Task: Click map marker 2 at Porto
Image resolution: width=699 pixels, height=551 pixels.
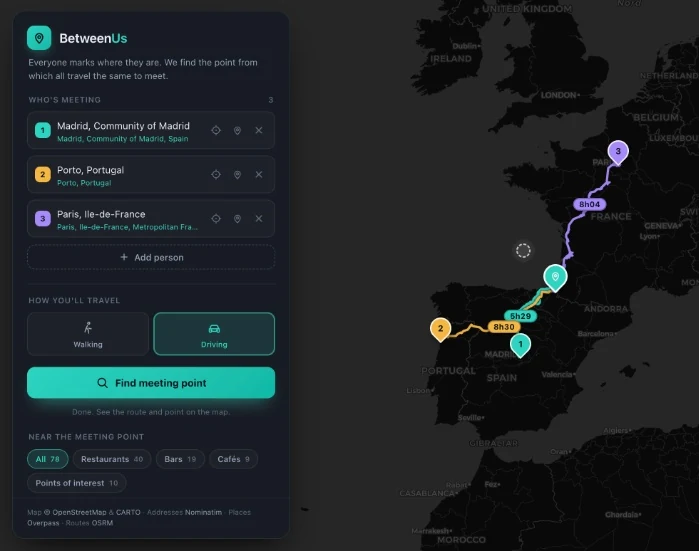Action: point(440,329)
